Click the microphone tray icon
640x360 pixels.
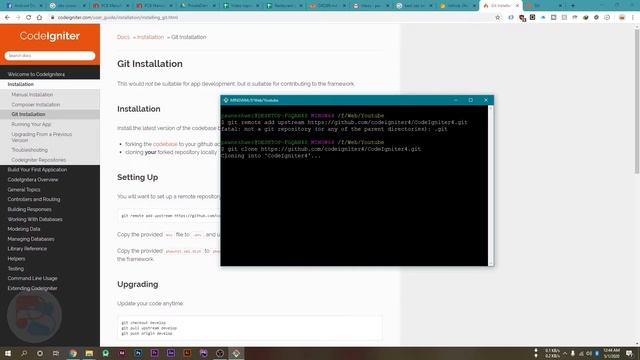(x=573, y=353)
